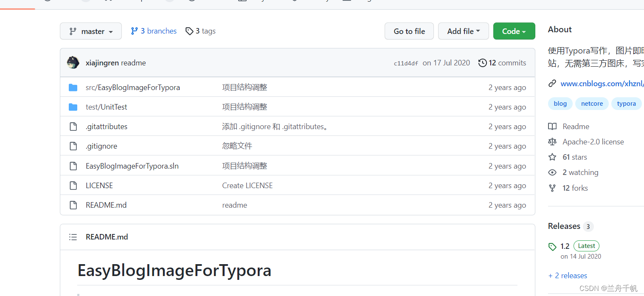The height and width of the screenshot is (296, 644).
Task: Open EasyBlogImageForTypora.sln file
Action: pyautogui.click(x=132, y=166)
